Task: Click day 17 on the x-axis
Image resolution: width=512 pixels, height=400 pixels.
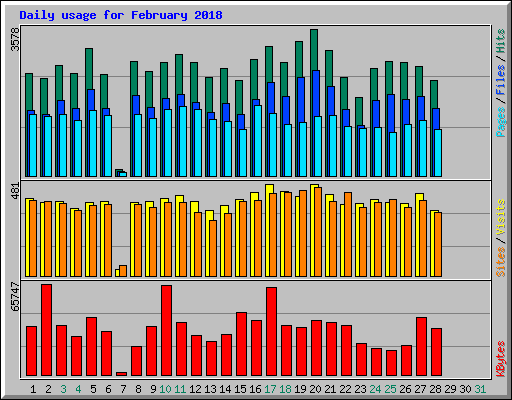Action: pyautogui.click(x=270, y=389)
